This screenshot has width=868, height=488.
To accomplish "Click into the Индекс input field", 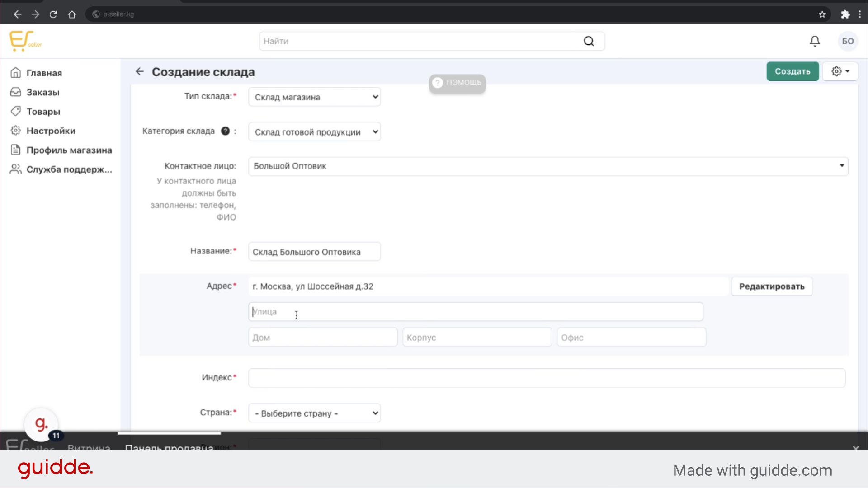I will pyautogui.click(x=546, y=378).
